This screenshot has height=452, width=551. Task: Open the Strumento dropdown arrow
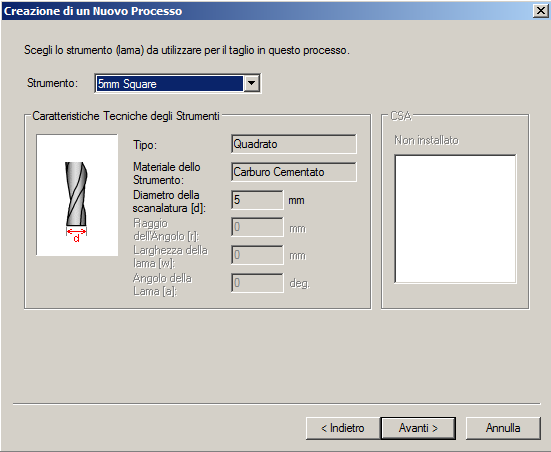pyautogui.click(x=252, y=84)
